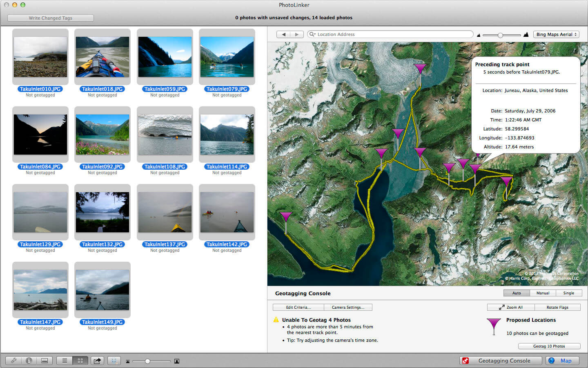Viewport: 588px width, 368px height.
Task: Switch to list view layout
Action: pyautogui.click(x=65, y=361)
